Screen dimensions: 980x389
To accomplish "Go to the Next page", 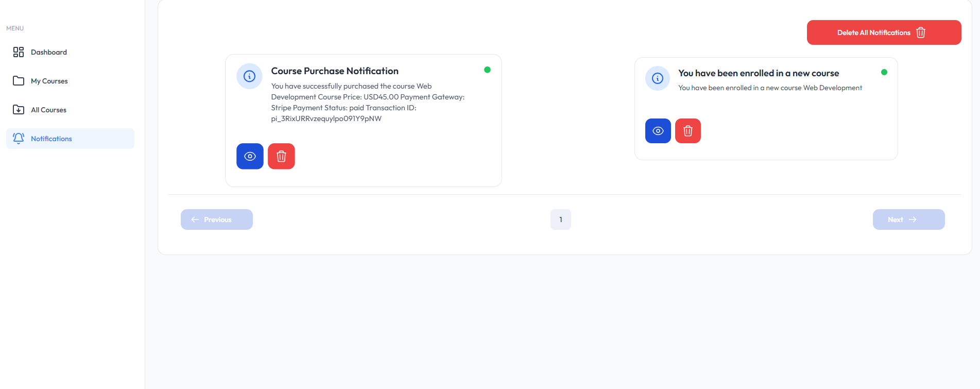I will [x=908, y=219].
